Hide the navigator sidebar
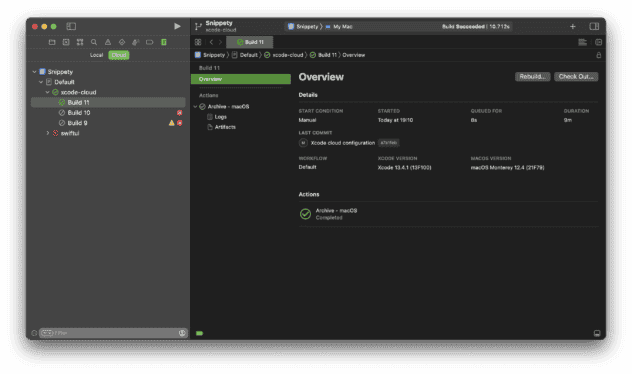 tap(71, 26)
